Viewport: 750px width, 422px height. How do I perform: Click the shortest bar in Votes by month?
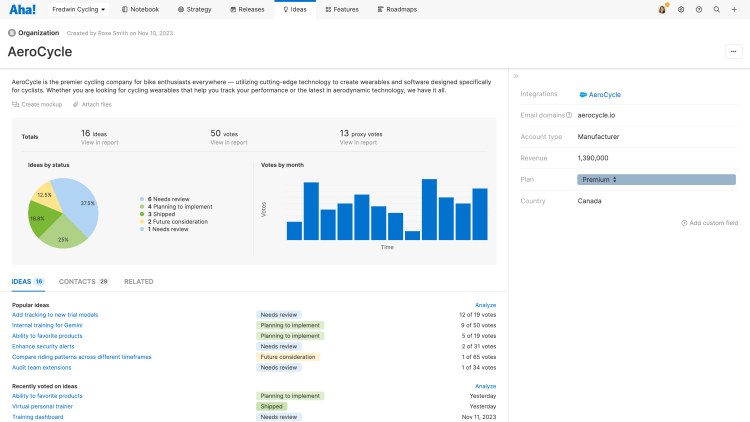pos(412,235)
